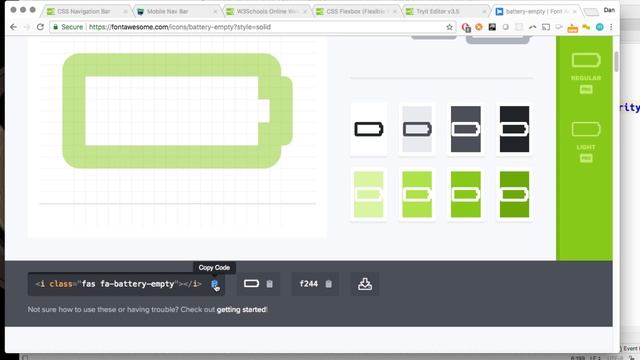Select the Light battery style icon
This screenshot has height=360, width=640.
[x=586, y=130]
